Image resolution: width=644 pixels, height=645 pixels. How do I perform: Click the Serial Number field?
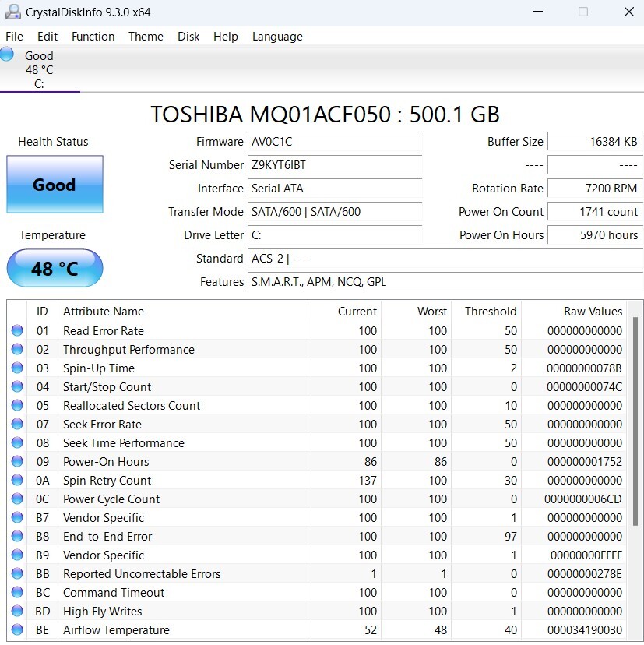pos(335,165)
